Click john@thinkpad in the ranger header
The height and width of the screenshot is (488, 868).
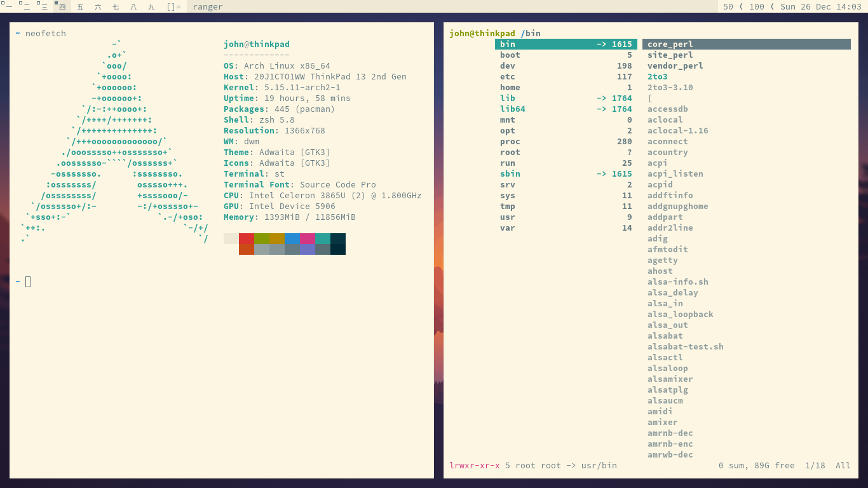[482, 33]
